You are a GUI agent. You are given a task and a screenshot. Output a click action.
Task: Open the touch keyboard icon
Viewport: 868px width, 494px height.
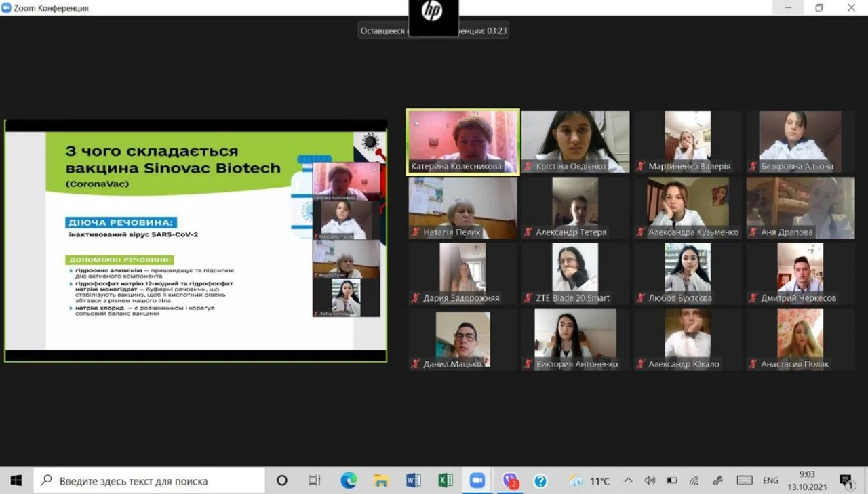click(x=745, y=480)
